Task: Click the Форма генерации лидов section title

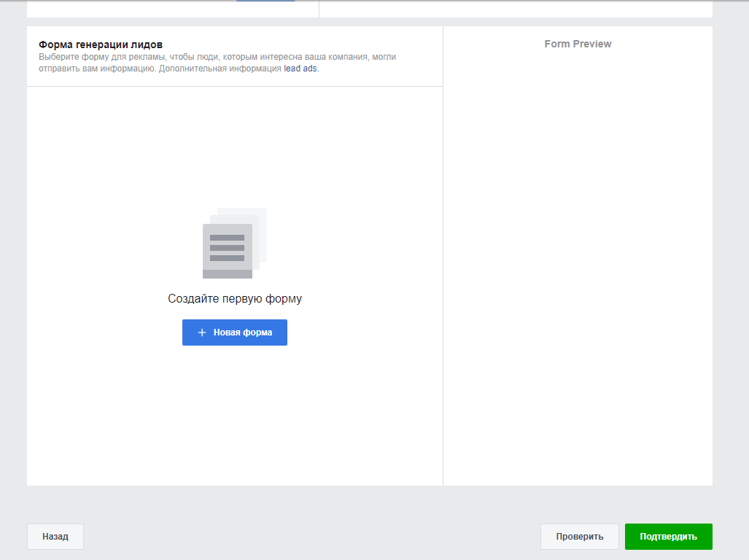Action: click(x=101, y=44)
